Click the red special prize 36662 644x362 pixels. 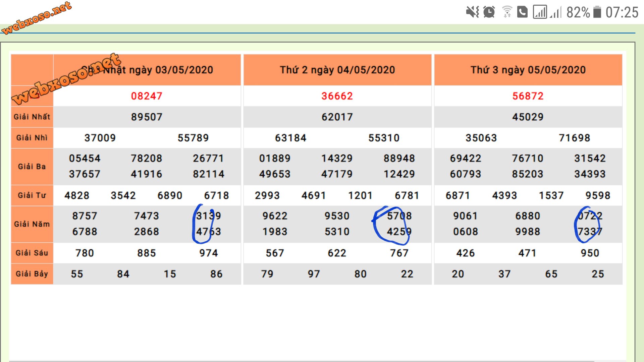[x=337, y=96]
